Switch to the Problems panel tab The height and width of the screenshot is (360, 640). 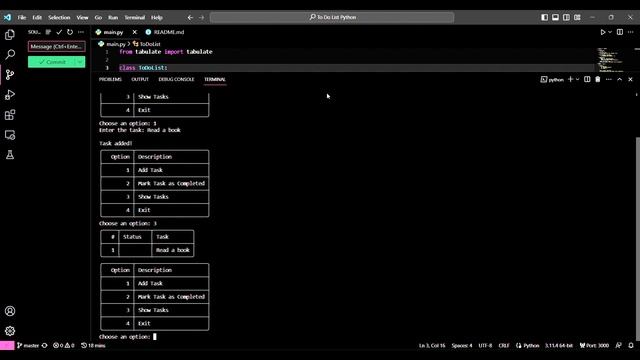pos(110,79)
